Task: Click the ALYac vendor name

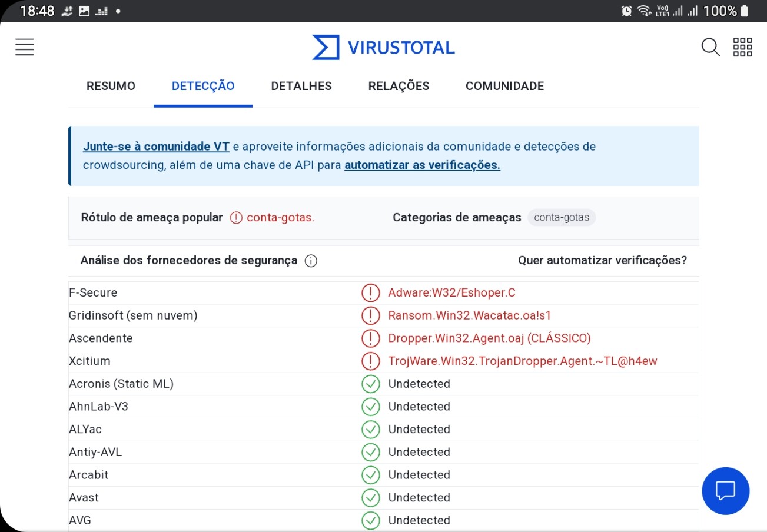Action: (85, 430)
